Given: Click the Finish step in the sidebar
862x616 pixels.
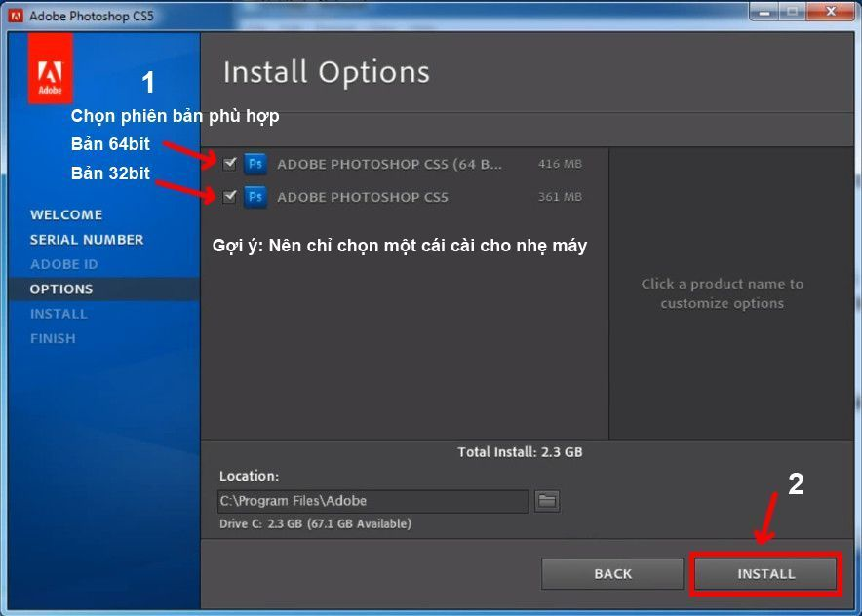Looking at the screenshot, I should coord(53,338).
